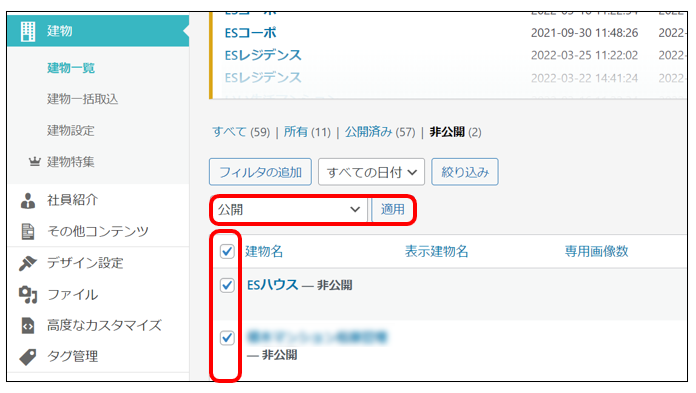The height and width of the screenshot is (393, 696).
Task: Uncheck the blurred building row checkbox
Action: coord(227,338)
